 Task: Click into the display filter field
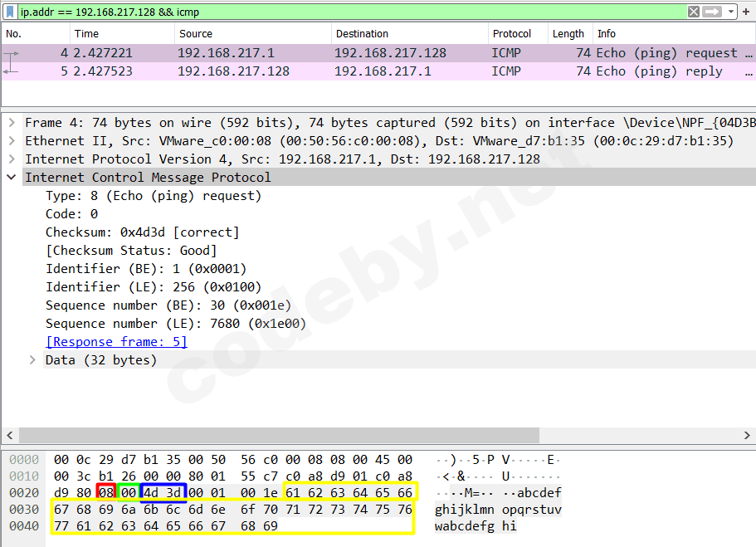352,12
